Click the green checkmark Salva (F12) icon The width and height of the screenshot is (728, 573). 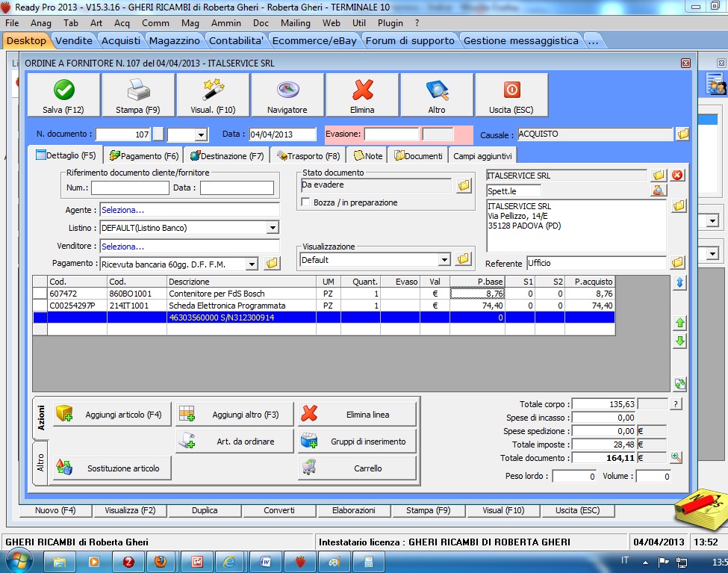tap(63, 96)
